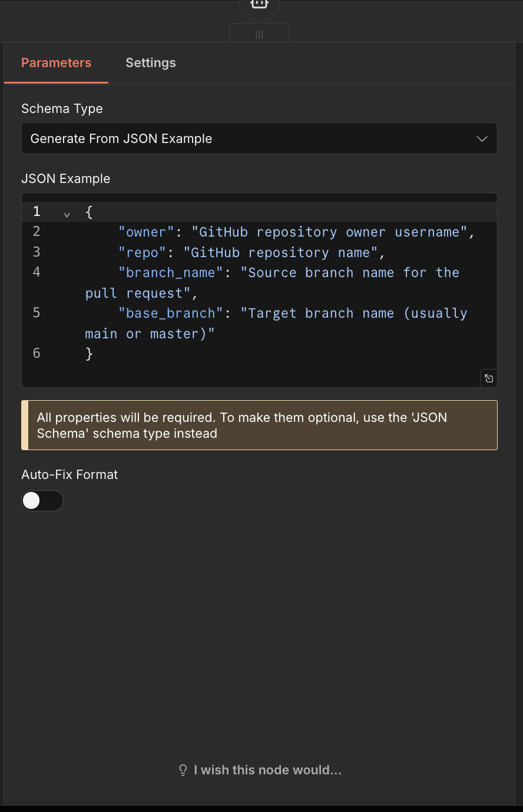Select the Parameters tab
Viewport: 523px width, 812px height.
(x=56, y=62)
